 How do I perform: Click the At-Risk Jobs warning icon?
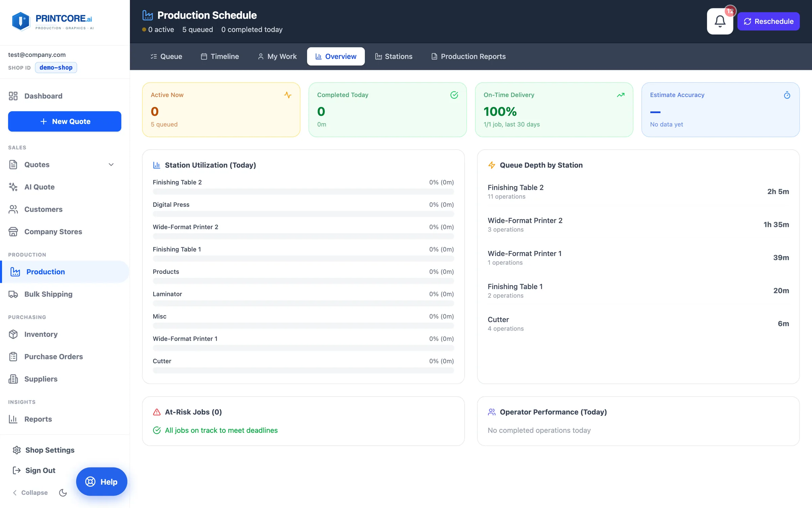(157, 412)
